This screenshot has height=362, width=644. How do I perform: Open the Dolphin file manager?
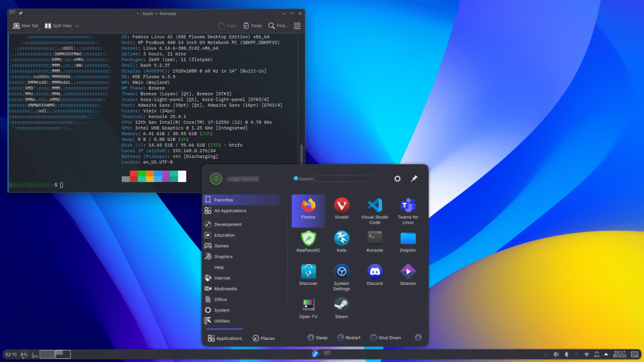tap(408, 241)
